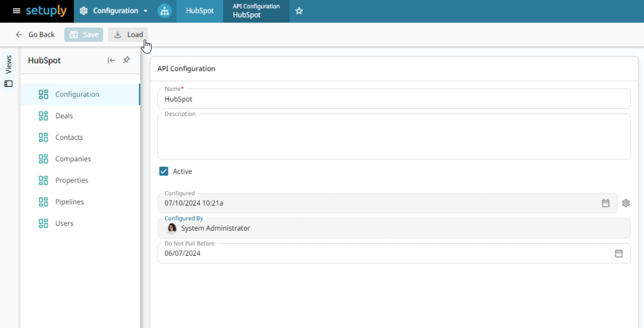
Task: Open calendar for Configured date field
Action: [605, 203]
